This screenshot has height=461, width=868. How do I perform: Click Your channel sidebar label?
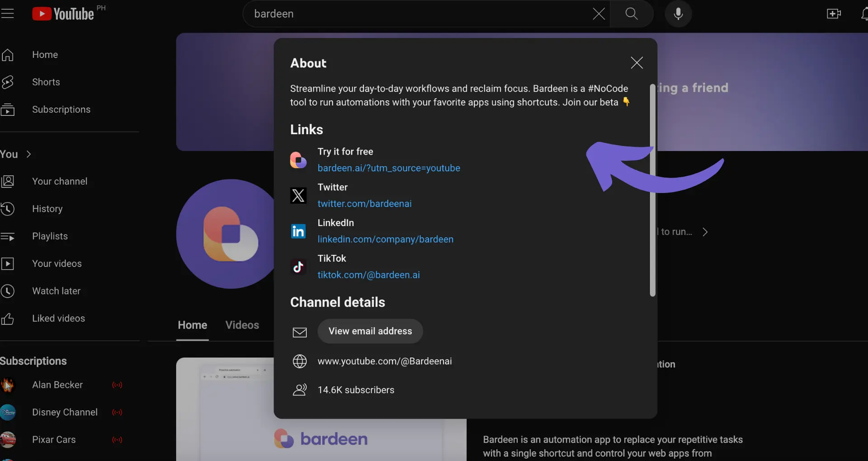60,181
